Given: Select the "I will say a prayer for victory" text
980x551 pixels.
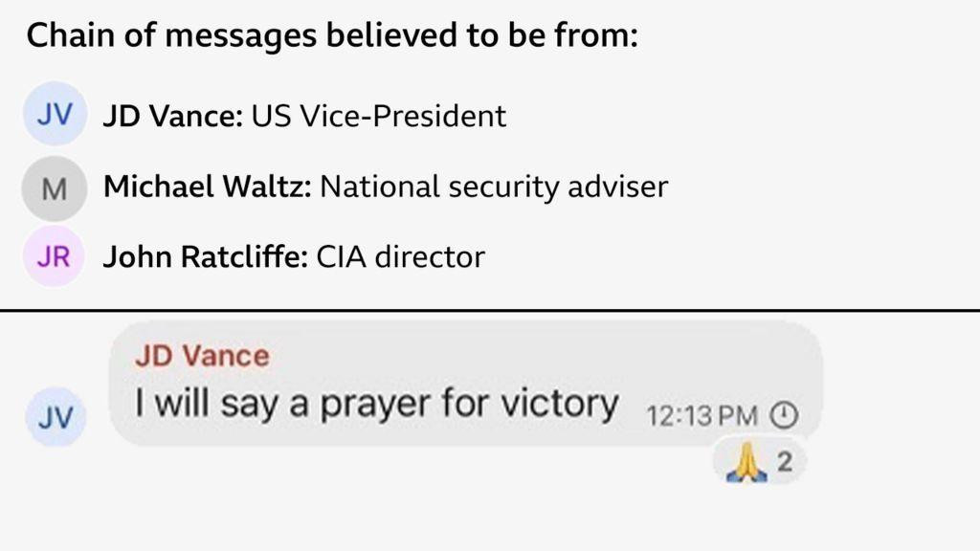Looking at the screenshot, I should [376, 404].
